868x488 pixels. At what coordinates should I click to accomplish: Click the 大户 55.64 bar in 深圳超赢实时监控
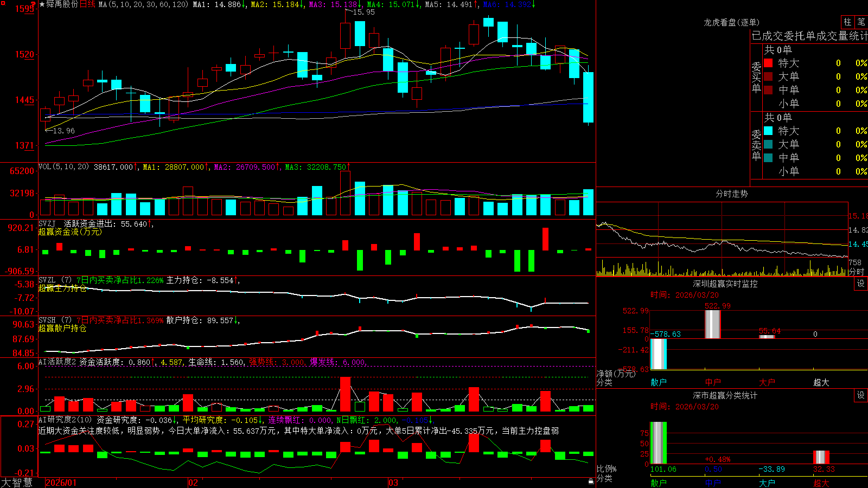coord(767,337)
